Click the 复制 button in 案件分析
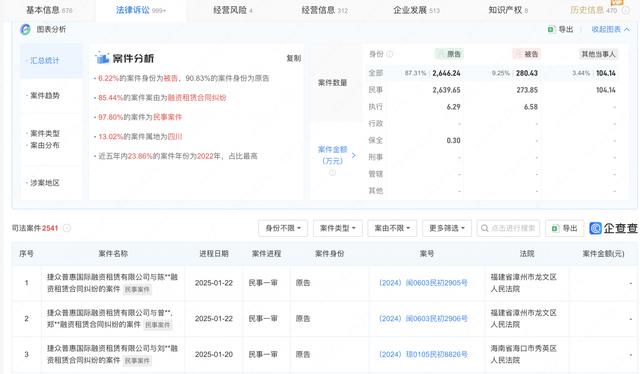640x374 pixels. click(x=293, y=58)
